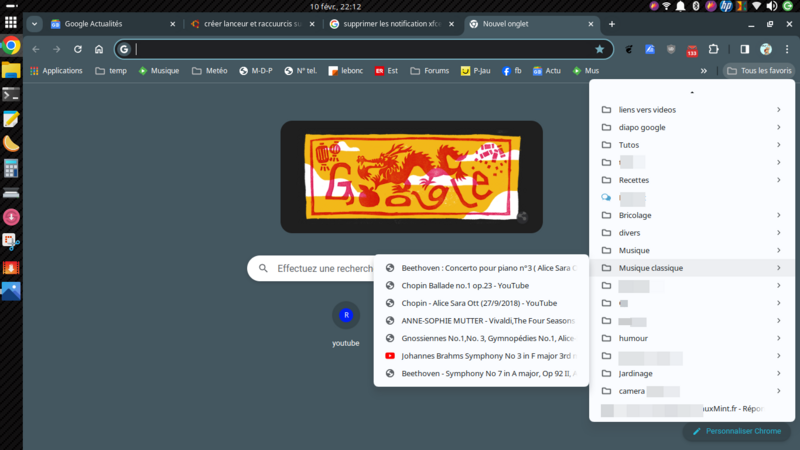
Task: Open the Extensions puzzle icon
Action: 713,49
